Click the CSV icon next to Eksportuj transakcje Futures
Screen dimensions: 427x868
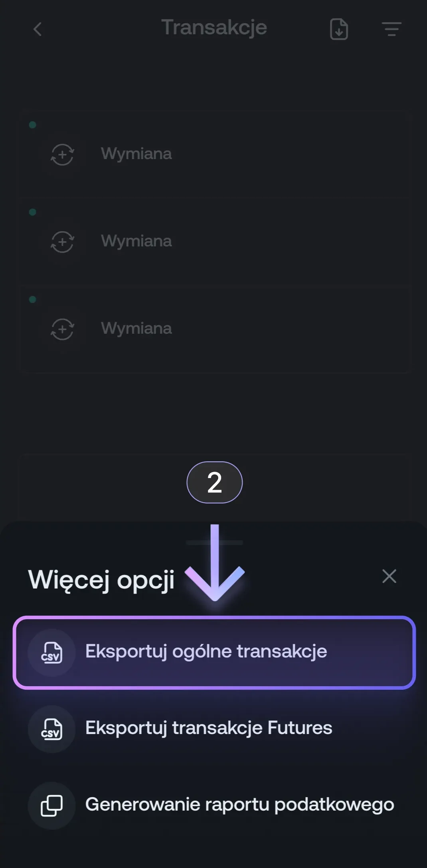click(x=51, y=730)
